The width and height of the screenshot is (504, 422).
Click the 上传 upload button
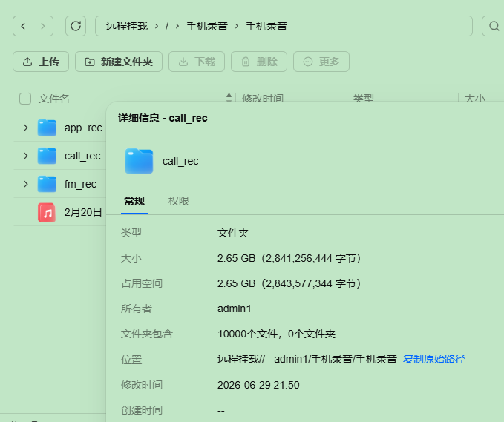(41, 62)
